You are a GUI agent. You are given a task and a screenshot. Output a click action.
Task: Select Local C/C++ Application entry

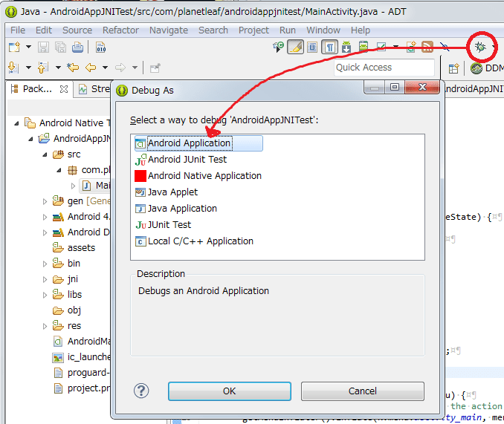click(x=194, y=241)
